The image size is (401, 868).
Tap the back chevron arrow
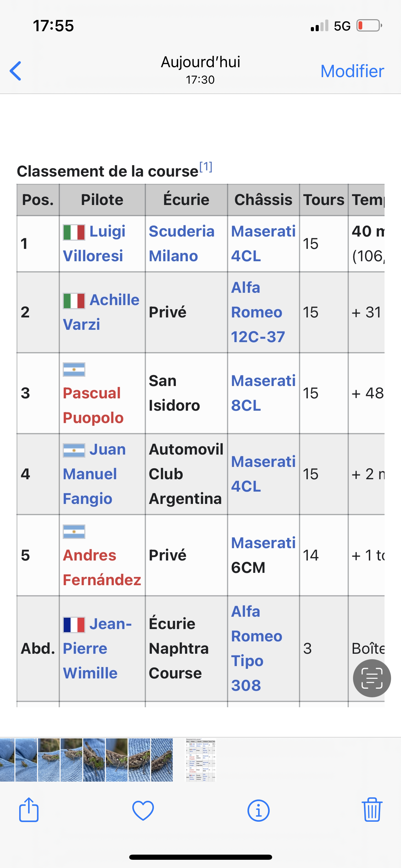click(16, 71)
